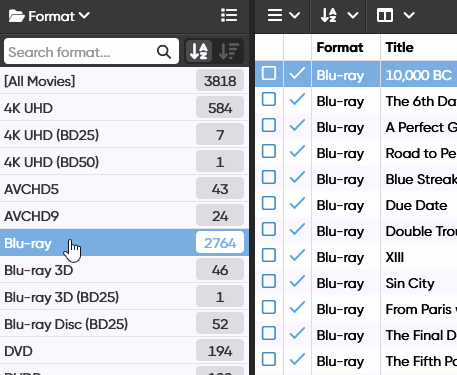Tick the checkbox for Sin City

tap(269, 281)
